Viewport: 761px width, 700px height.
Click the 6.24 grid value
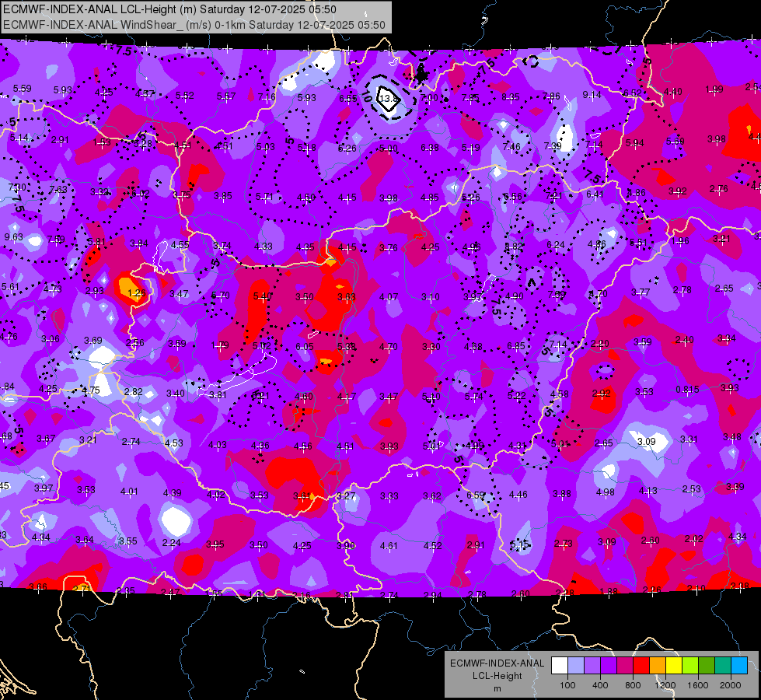(556, 245)
